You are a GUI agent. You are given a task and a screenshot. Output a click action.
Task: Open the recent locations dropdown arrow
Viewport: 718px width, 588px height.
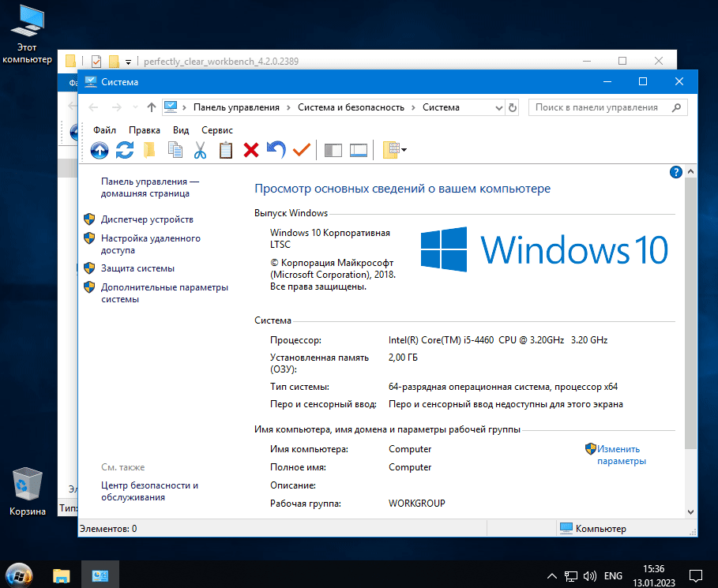[135, 107]
